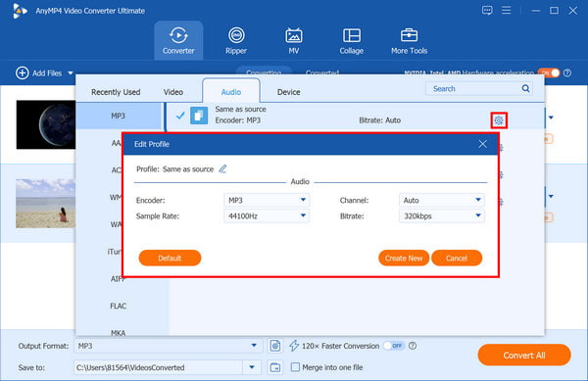Viewport: 588px width, 381px height.
Task: Select FLAC in format list
Action: [x=119, y=307]
